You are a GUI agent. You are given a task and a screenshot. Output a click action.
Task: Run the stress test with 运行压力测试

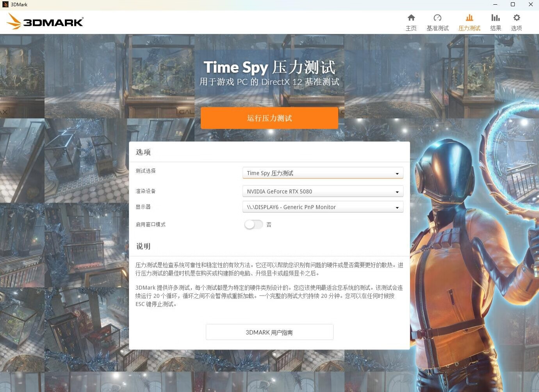coord(269,118)
